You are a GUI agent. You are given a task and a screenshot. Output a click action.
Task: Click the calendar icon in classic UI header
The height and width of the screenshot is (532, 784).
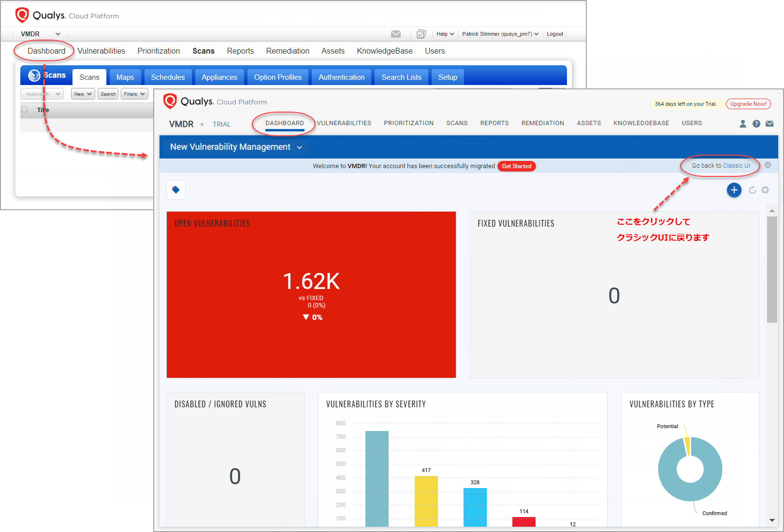pos(421,34)
